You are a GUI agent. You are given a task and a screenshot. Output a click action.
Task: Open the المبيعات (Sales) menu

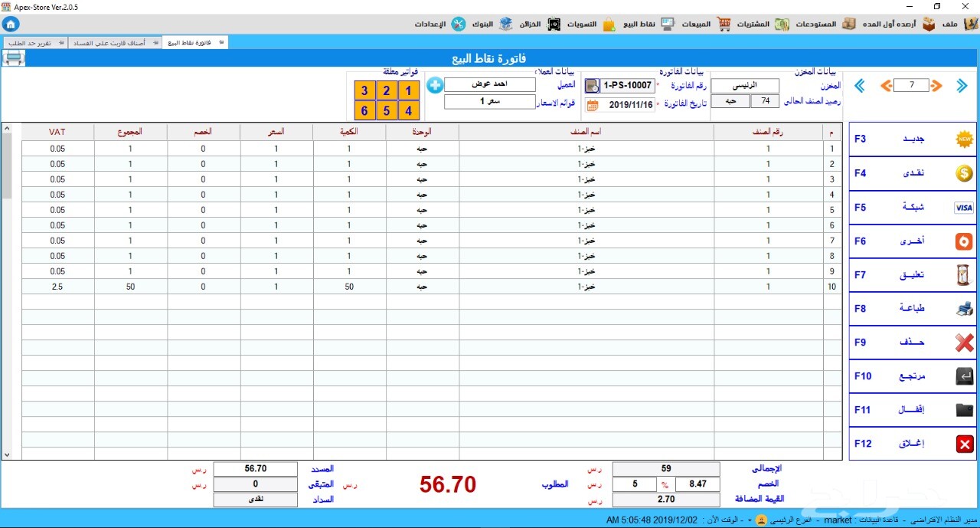(685, 24)
